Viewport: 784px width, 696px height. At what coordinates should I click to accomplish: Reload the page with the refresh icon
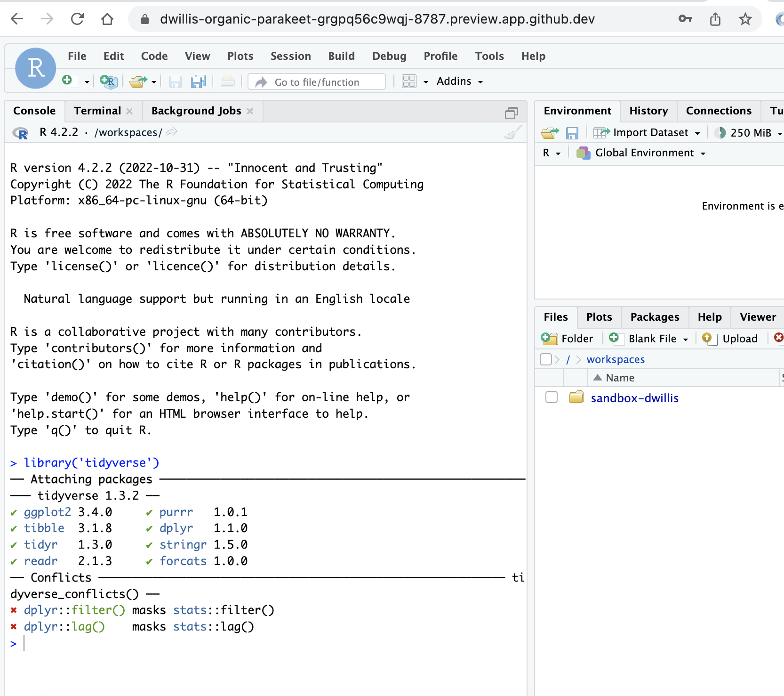click(x=77, y=19)
